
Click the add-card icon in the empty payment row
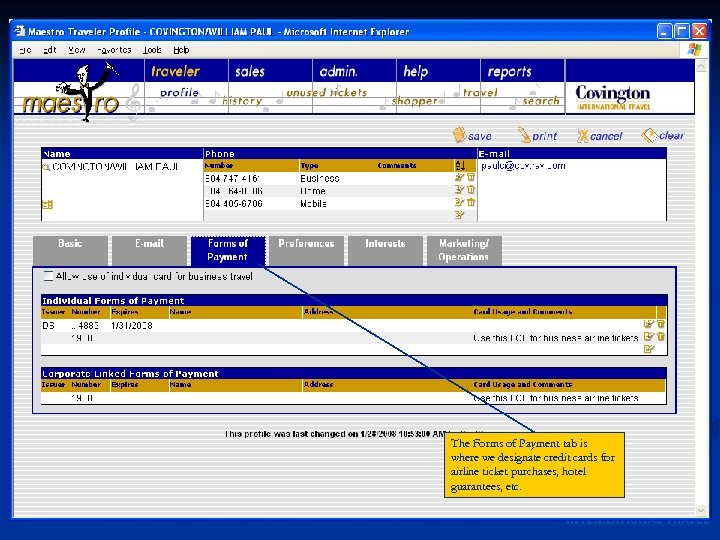click(648, 349)
